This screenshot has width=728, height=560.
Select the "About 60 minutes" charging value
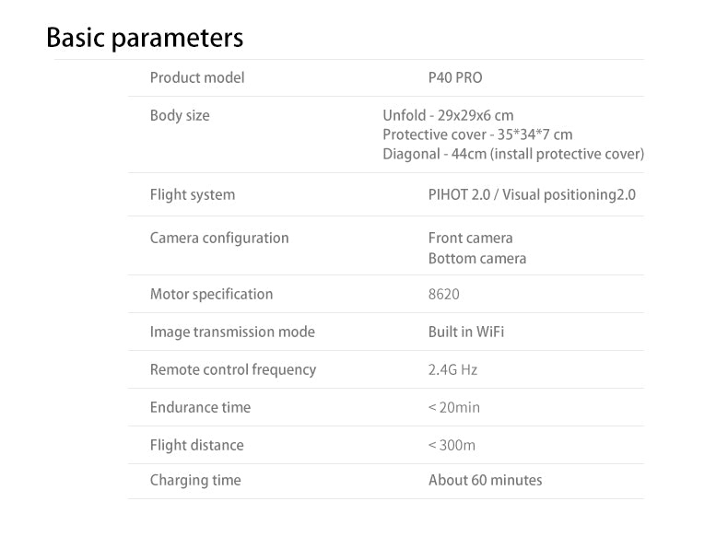coord(485,480)
